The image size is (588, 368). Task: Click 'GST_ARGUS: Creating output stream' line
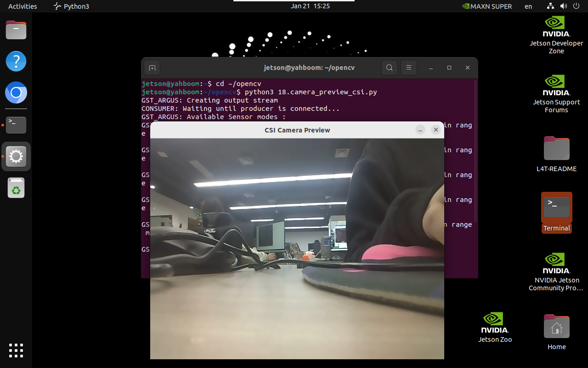click(x=209, y=100)
